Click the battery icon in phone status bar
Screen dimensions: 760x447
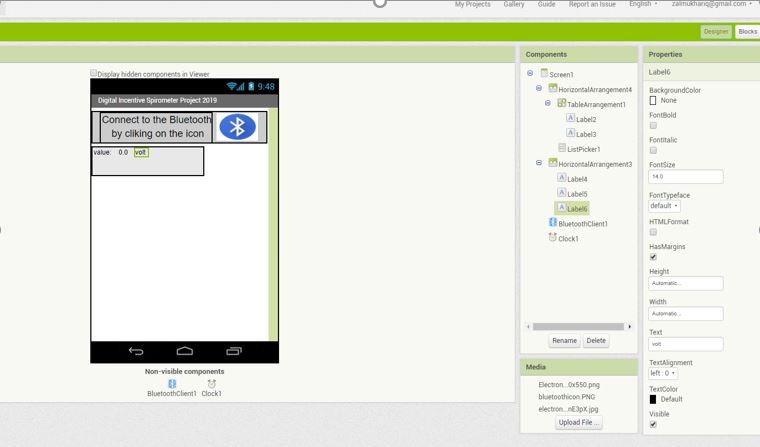[251, 86]
